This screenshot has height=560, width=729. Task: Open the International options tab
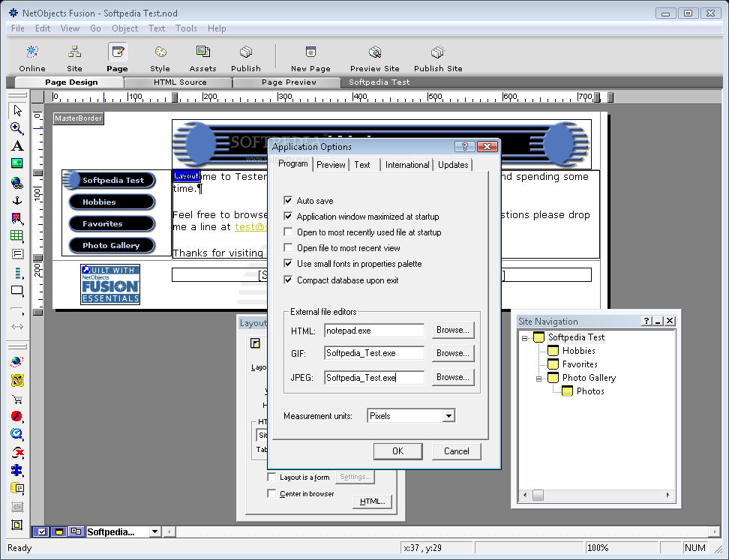(x=407, y=165)
